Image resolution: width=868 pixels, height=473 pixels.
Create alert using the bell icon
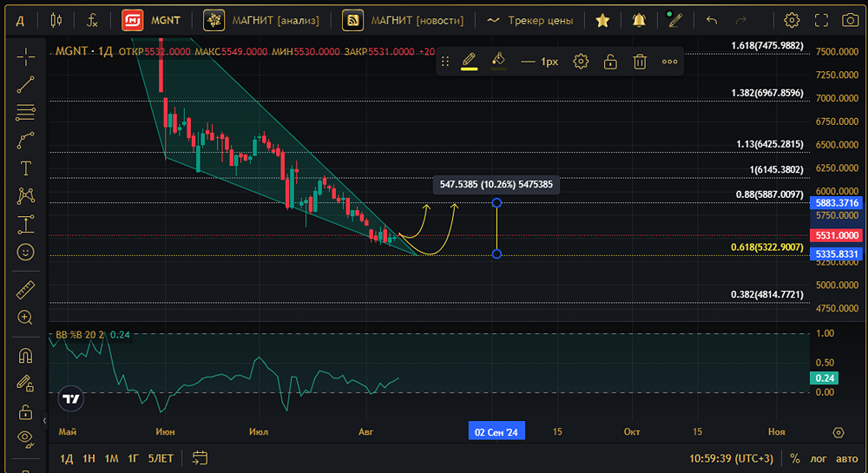coord(639,20)
